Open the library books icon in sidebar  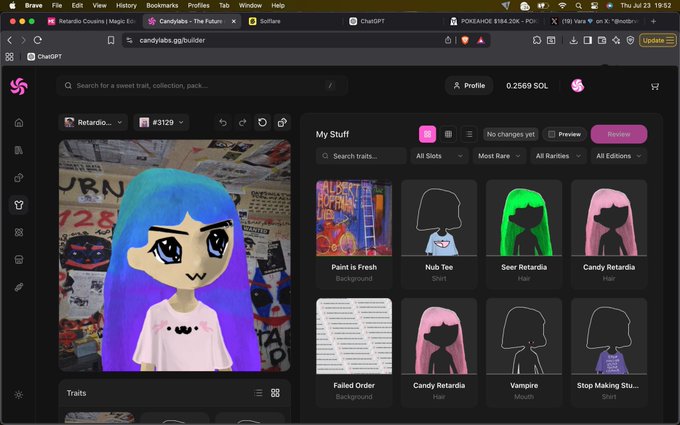coord(19,150)
